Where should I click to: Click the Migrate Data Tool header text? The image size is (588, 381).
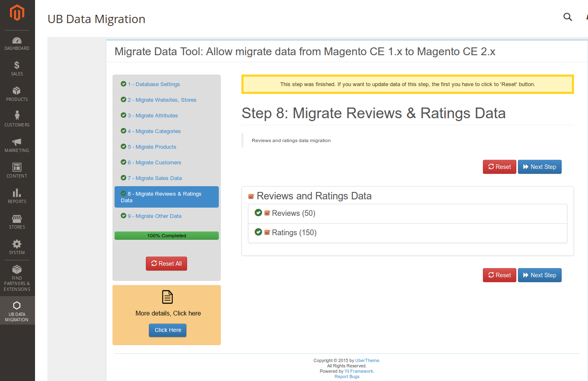[x=305, y=51]
